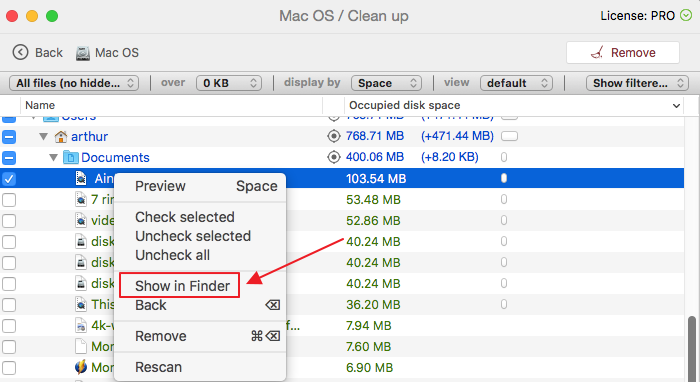
Task: Click the target icon in arthur row
Action: pos(333,136)
